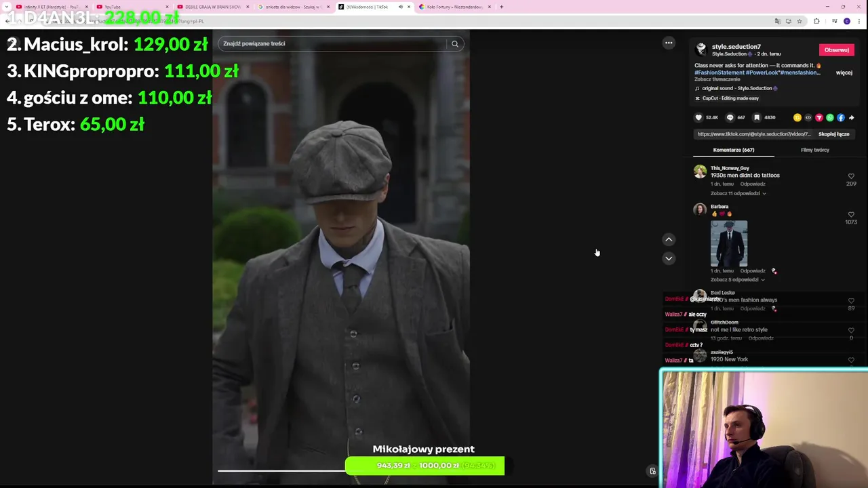Click 'Skopiuj łącze' copy link button
Image resolution: width=868 pixels, height=488 pixels.
833,134
